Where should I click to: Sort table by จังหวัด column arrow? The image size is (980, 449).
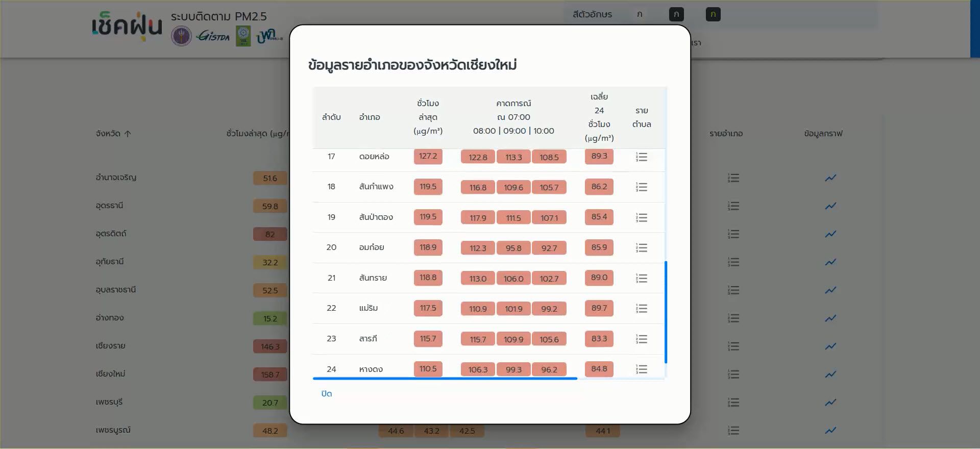tap(128, 134)
